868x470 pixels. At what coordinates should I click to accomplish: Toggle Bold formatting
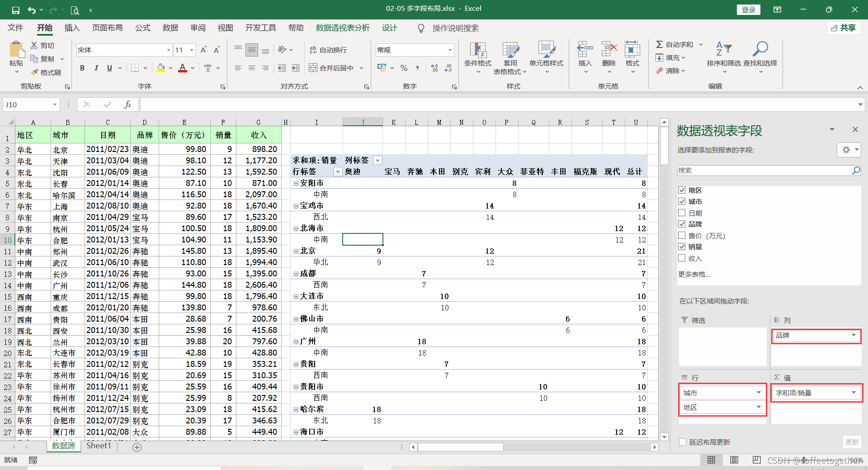(x=82, y=68)
